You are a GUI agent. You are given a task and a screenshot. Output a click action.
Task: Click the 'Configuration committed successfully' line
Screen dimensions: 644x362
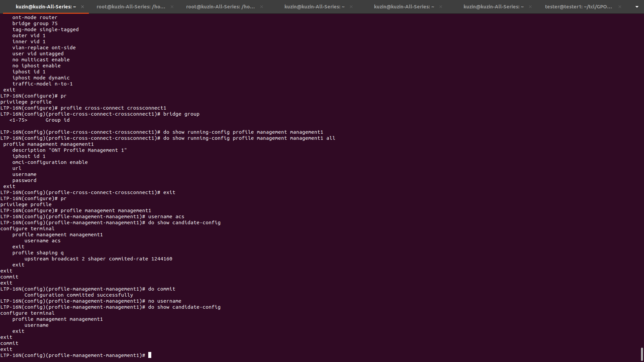click(x=78, y=295)
